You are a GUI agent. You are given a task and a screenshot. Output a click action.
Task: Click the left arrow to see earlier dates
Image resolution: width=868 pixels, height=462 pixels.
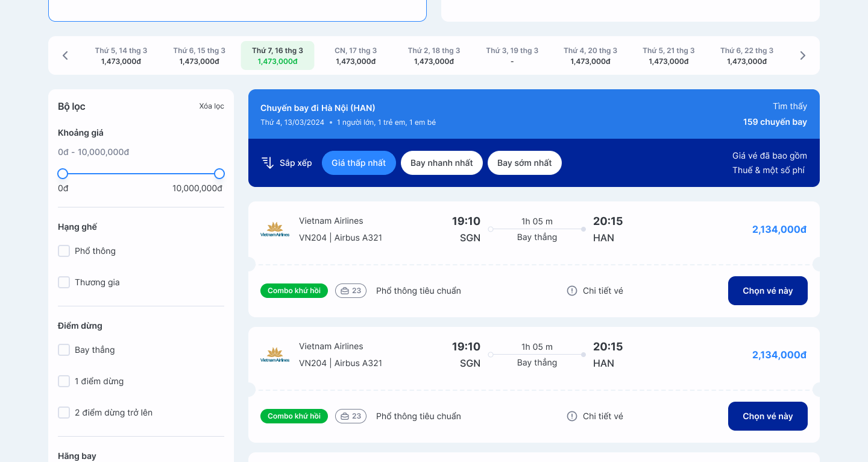65,55
